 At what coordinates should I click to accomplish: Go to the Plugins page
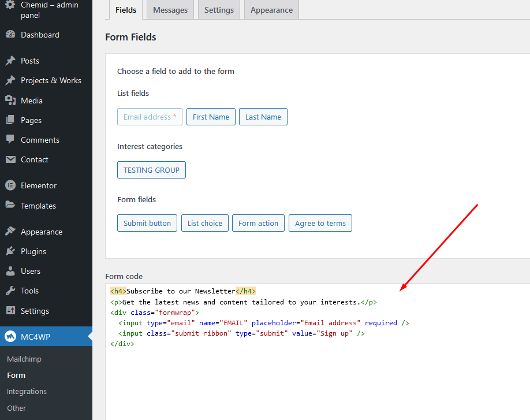pos(33,251)
